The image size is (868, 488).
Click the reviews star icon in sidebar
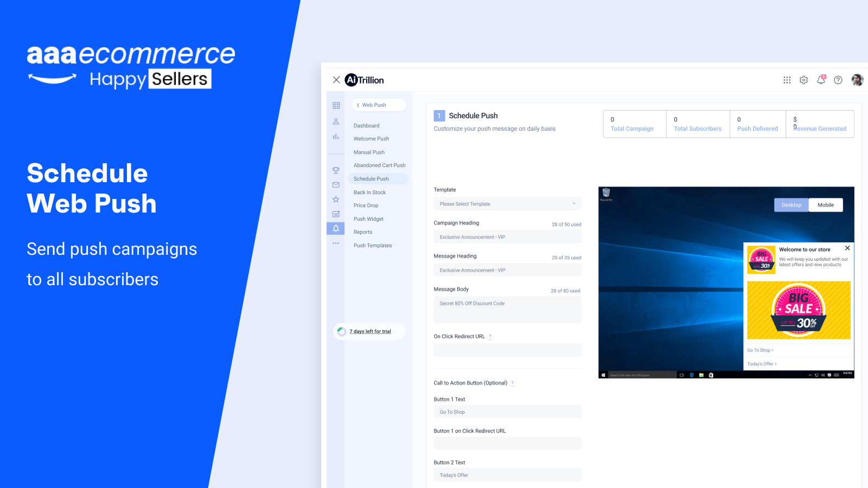tap(335, 199)
